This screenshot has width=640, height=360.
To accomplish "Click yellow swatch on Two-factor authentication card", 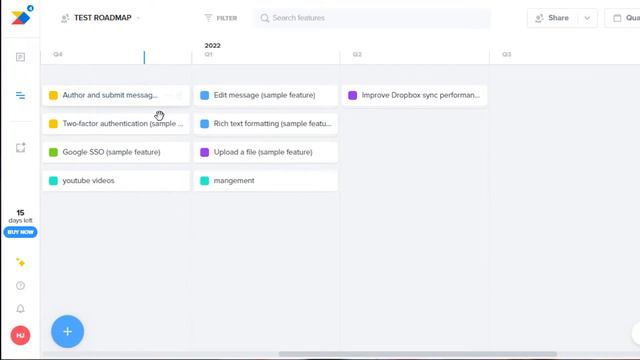I will click(x=53, y=124).
